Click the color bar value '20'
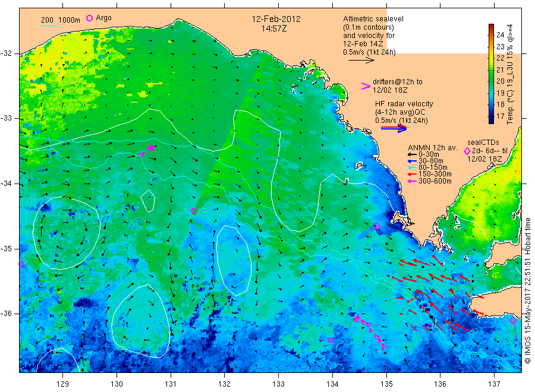 (x=500, y=81)
